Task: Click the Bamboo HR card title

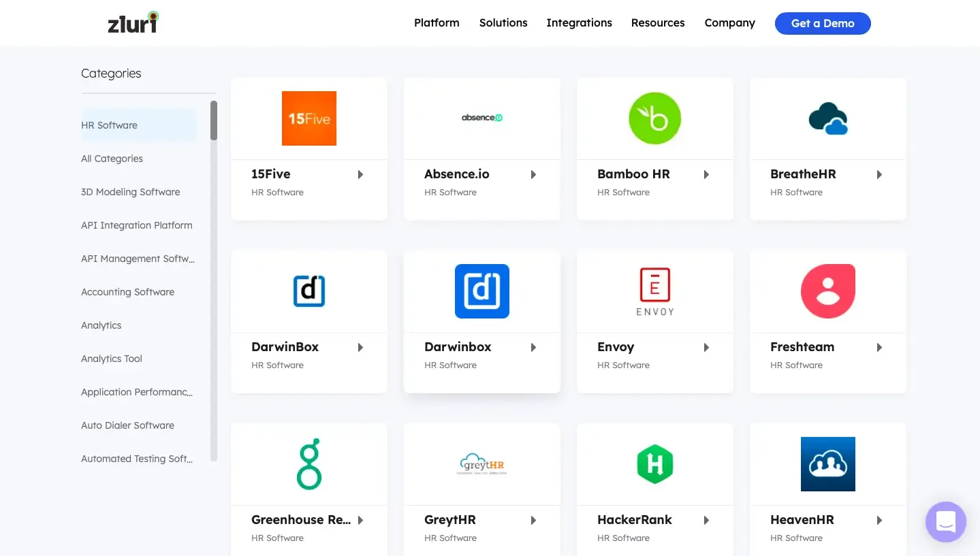Action: pos(633,174)
